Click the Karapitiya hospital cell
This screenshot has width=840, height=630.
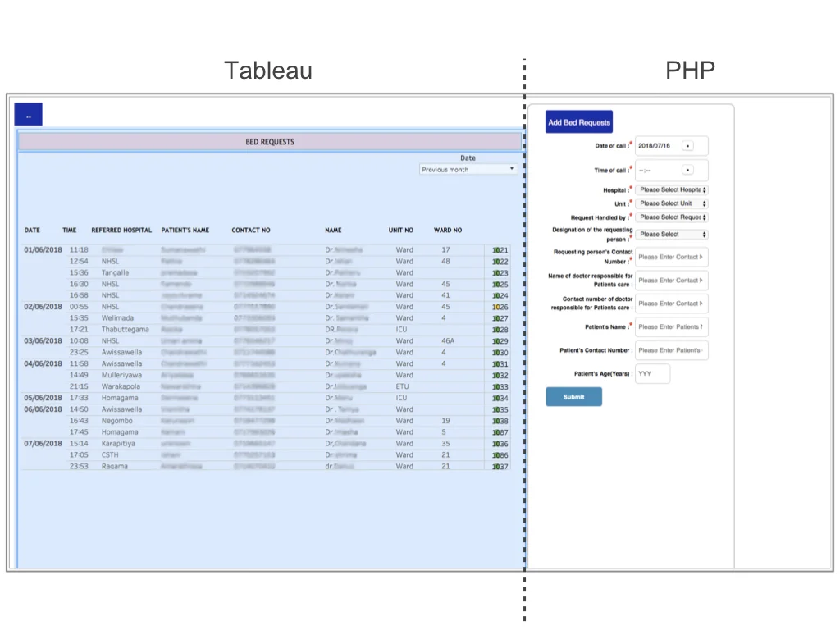pos(118,443)
